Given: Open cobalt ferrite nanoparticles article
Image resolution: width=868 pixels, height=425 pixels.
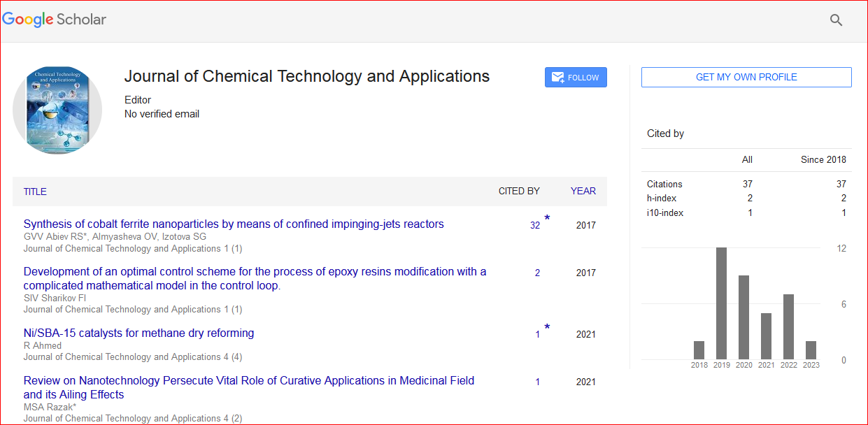Looking at the screenshot, I should (x=234, y=224).
